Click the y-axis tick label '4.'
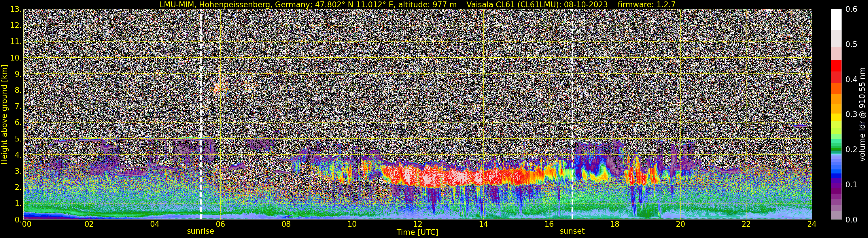Viewport: 868px width, 238px height. coord(18,155)
